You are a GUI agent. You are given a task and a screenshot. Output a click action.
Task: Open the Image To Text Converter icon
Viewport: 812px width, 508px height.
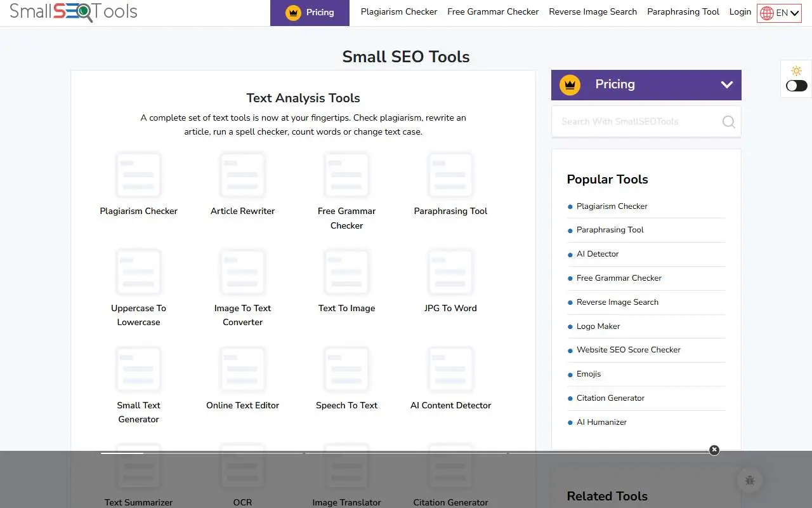tap(242, 272)
